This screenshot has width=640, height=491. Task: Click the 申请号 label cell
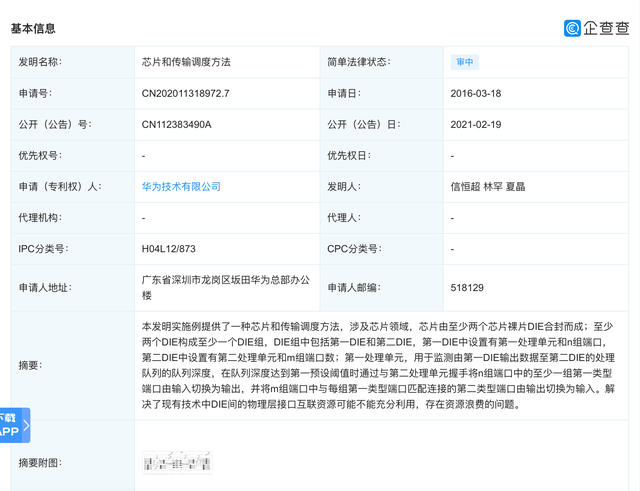coord(73,93)
